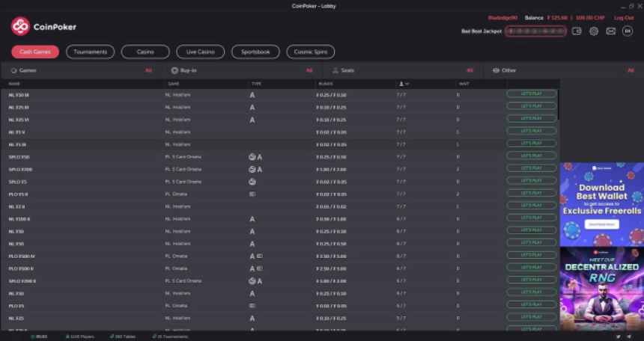Expand the Games filter dropdown
The height and width of the screenshot is (341, 644).
[148, 70]
